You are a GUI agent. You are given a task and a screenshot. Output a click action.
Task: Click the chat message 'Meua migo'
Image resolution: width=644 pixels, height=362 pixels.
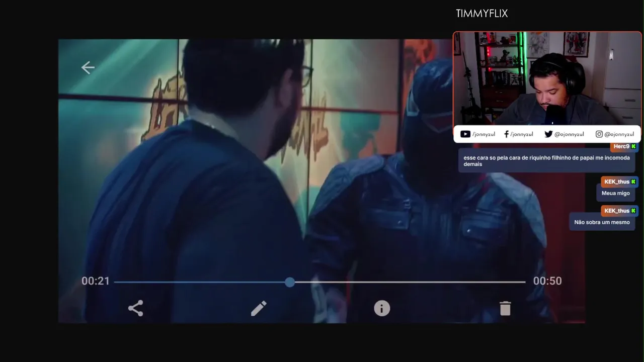[616, 193]
